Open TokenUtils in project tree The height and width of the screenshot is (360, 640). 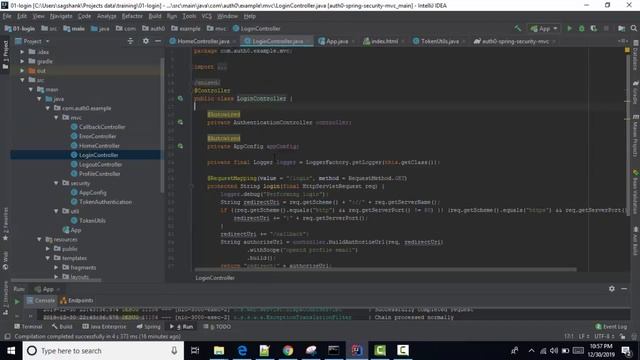coord(88,221)
